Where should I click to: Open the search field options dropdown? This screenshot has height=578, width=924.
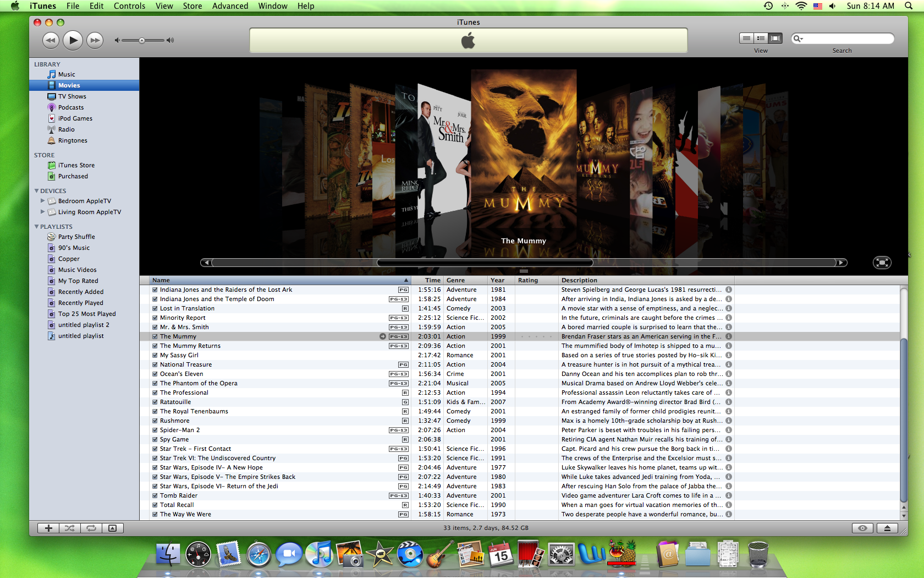(x=798, y=39)
